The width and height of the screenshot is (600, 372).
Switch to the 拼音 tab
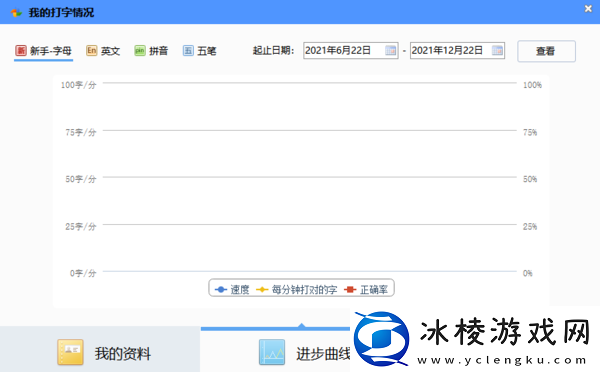pyautogui.click(x=151, y=51)
